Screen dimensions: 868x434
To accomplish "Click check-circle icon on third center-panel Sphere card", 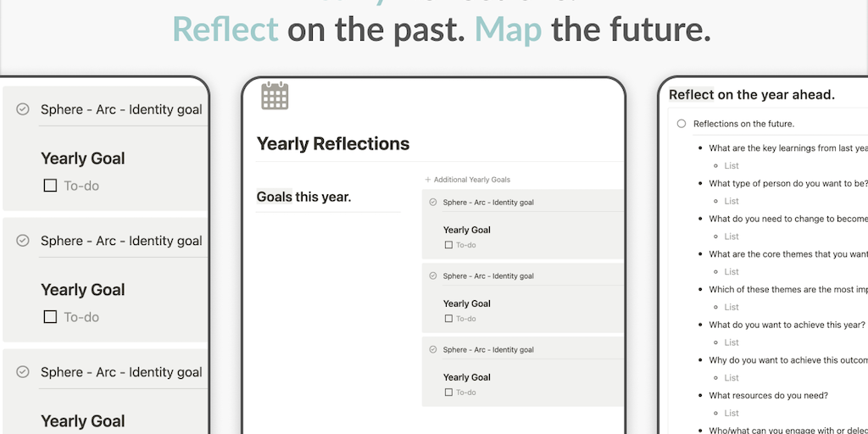I will (433, 349).
